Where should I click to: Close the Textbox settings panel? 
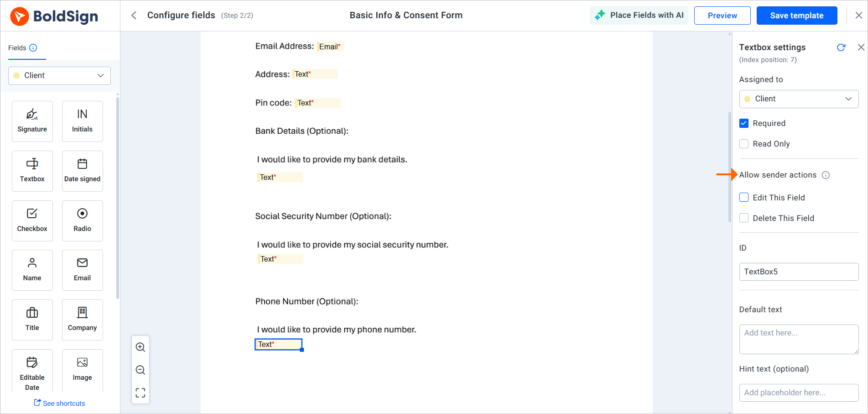(x=861, y=47)
